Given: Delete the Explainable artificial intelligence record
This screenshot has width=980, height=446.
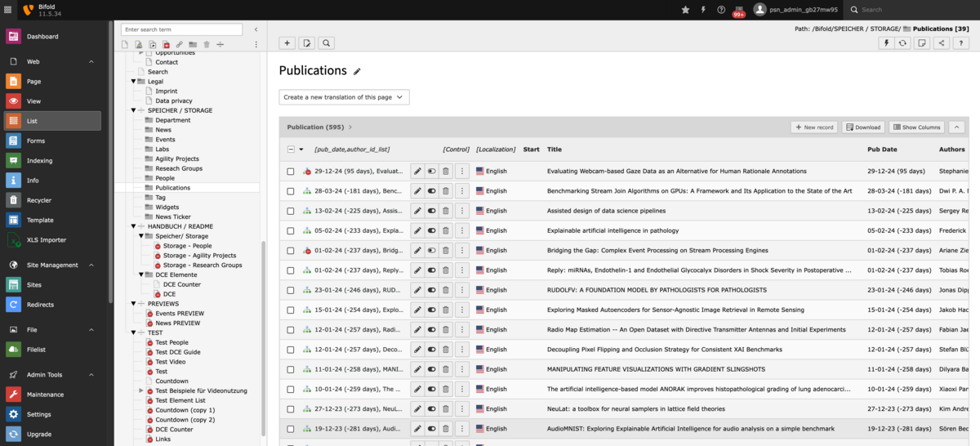Looking at the screenshot, I should pyautogui.click(x=445, y=230).
